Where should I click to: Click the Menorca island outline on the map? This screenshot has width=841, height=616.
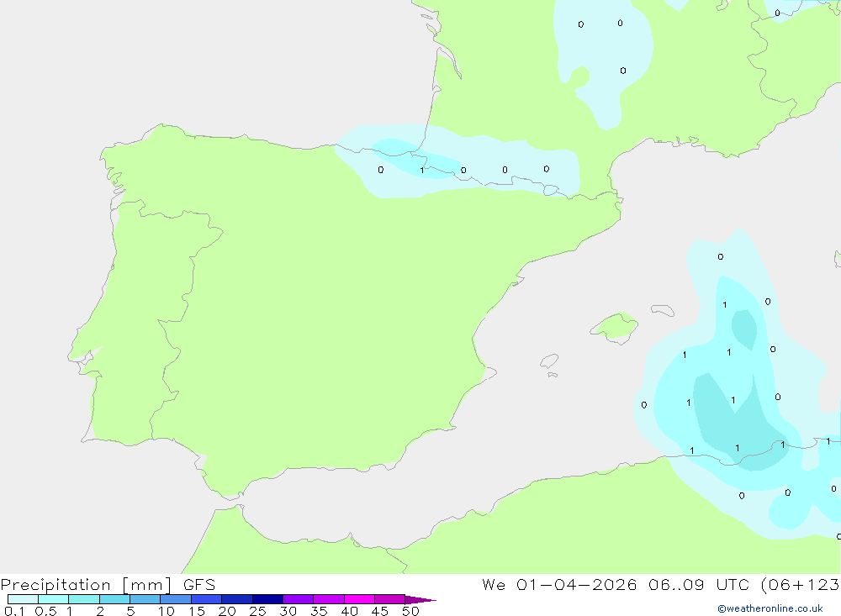[663, 310]
